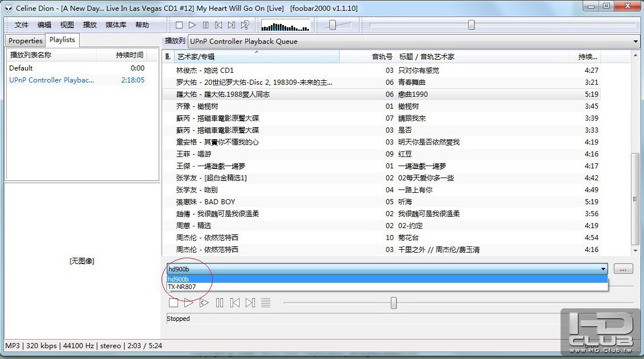The width and height of the screenshot is (644, 359).
Task: Click Next track in top toolbar
Action: (232, 25)
